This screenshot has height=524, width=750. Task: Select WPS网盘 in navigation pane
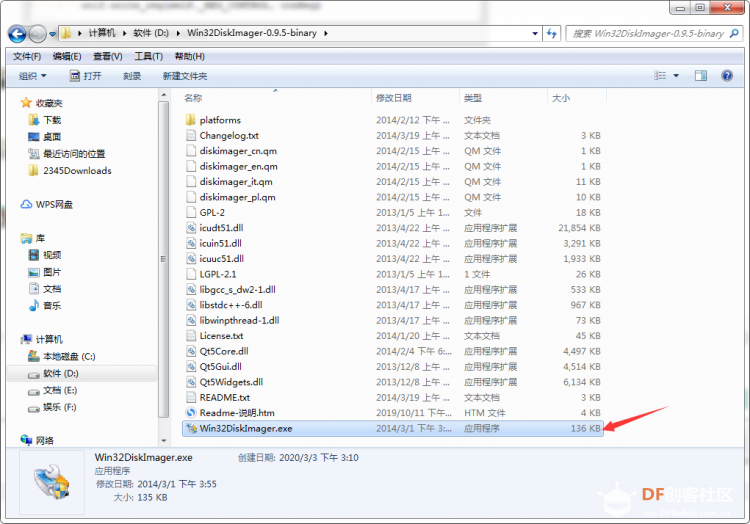47,205
